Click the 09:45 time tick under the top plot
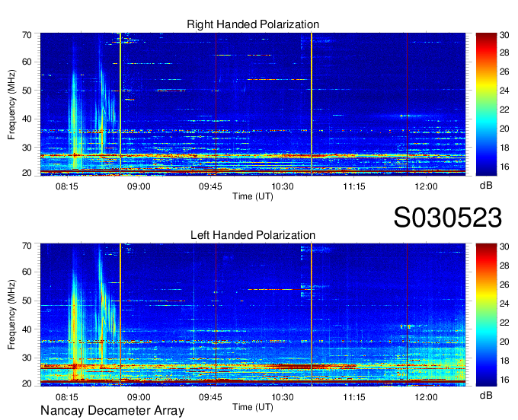Viewport: 518px width, 420px height. tap(210, 186)
